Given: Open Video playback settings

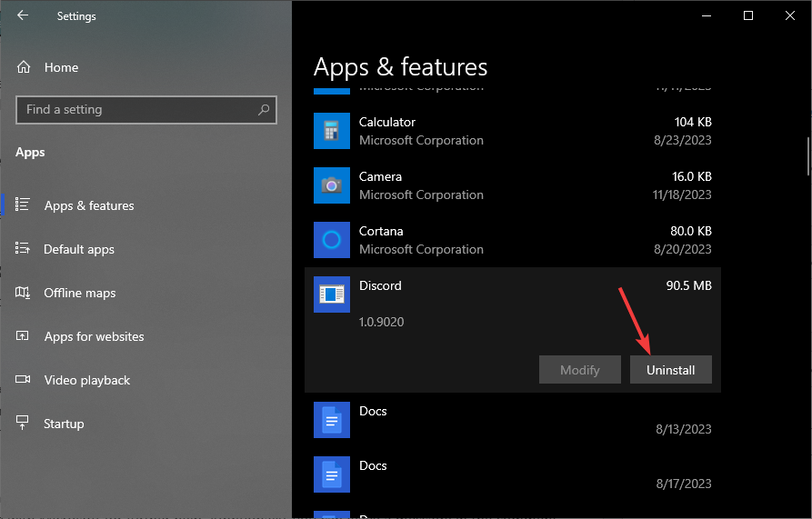Looking at the screenshot, I should [x=86, y=380].
